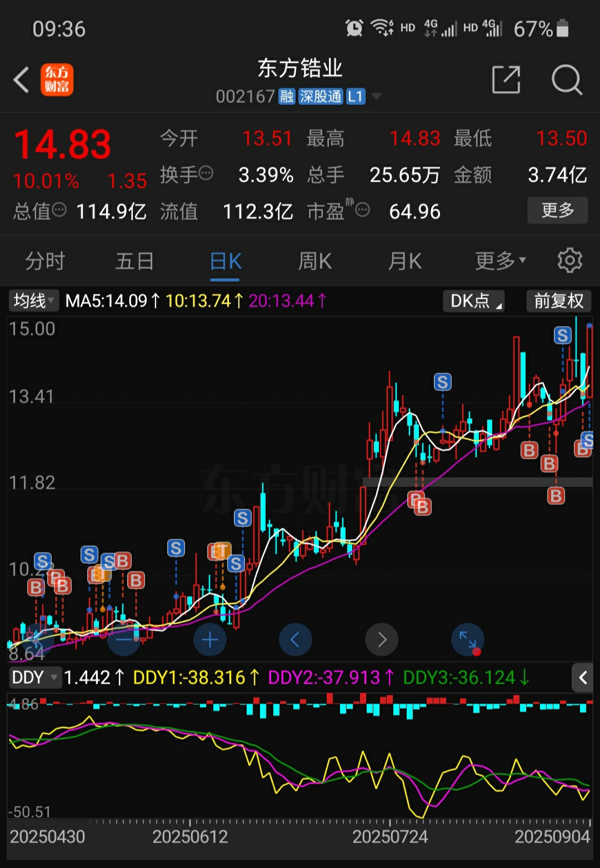This screenshot has width=600, height=868.
Task: Tap the alarm clock status icon
Action: click(354, 28)
